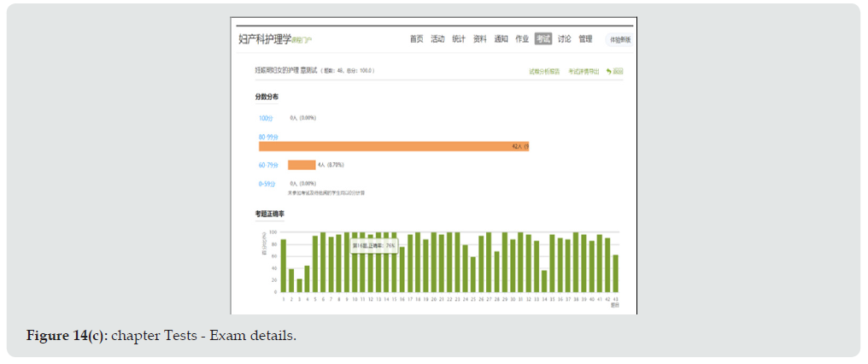Viewport: 868px width, 364px height.
Task: Open the 管理 management tab
Action: (585, 39)
